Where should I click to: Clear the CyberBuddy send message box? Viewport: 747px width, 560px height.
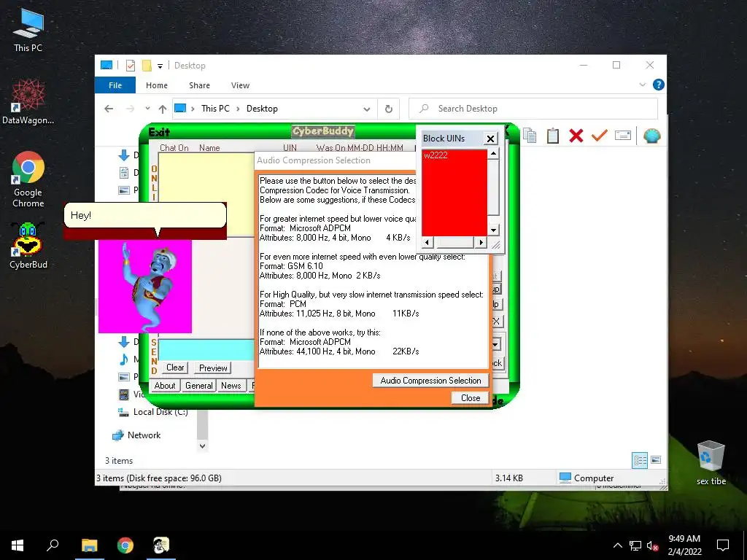point(175,367)
